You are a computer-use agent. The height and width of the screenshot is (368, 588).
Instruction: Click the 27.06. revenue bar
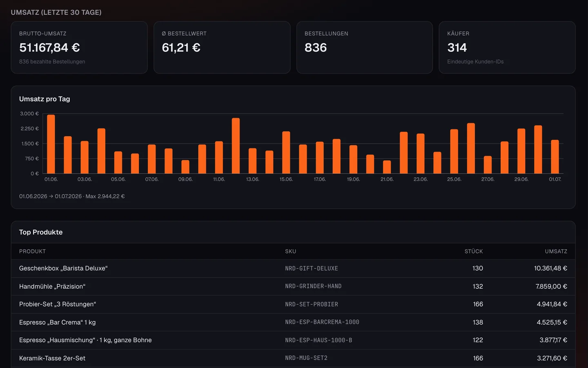click(488, 165)
